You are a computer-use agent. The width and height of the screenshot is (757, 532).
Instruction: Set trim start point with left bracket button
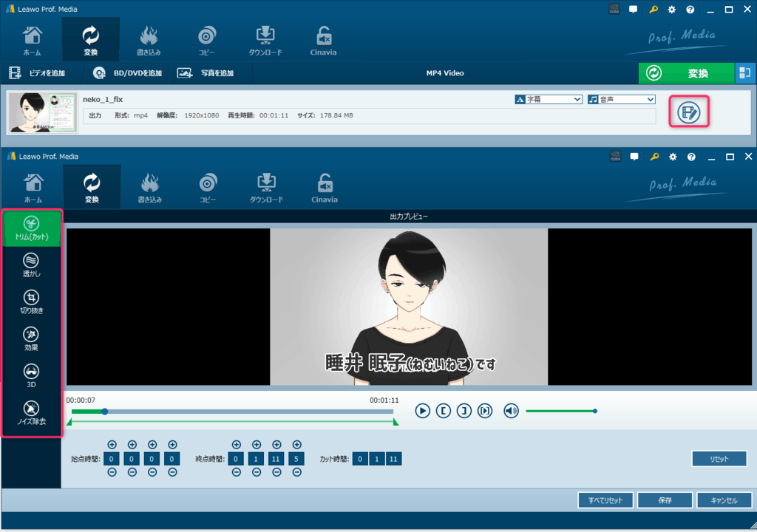pos(444,411)
